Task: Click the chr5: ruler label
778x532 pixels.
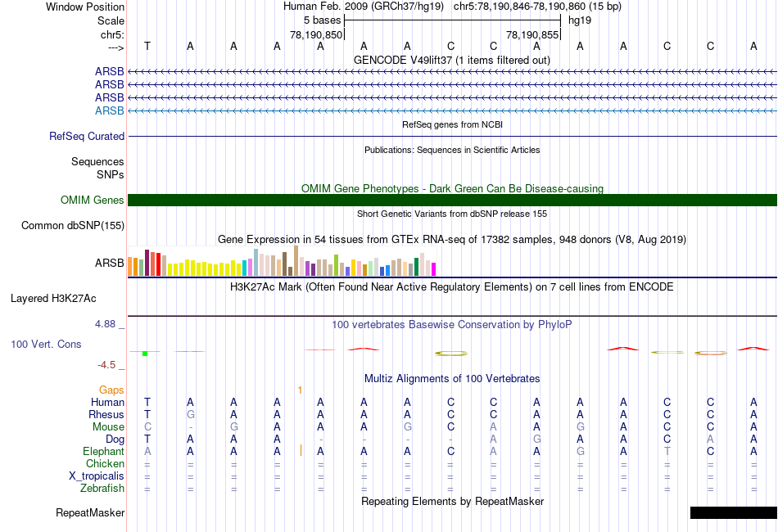Action: coord(112,34)
